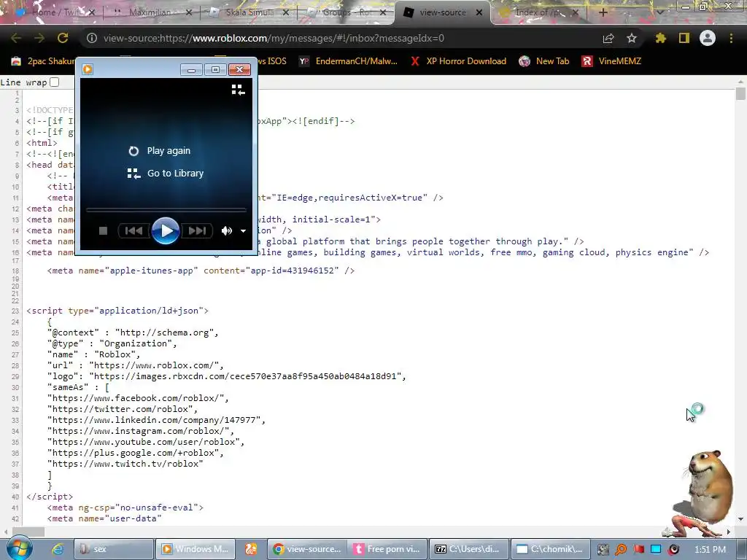Screen dimensions: 747x560
Task: Toggle the Line wrap checkbox
Action: click(55, 82)
